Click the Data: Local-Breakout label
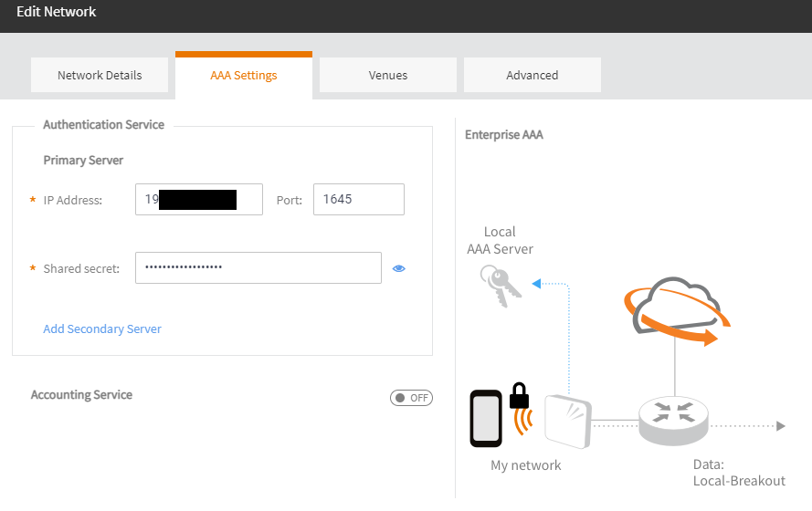 pos(739,473)
